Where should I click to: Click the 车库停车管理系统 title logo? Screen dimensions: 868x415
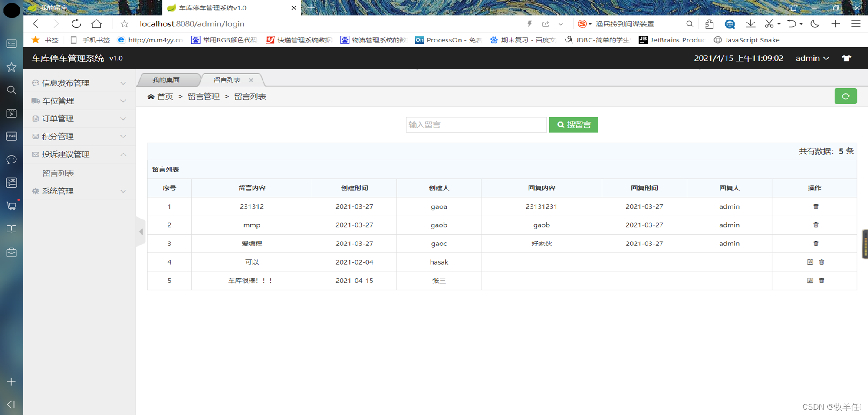(68, 58)
